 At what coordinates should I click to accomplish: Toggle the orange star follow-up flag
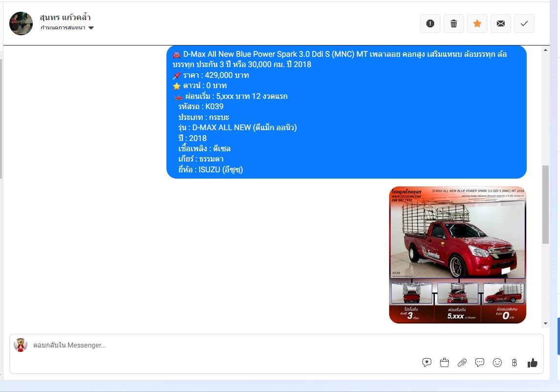(x=477, y=23)
